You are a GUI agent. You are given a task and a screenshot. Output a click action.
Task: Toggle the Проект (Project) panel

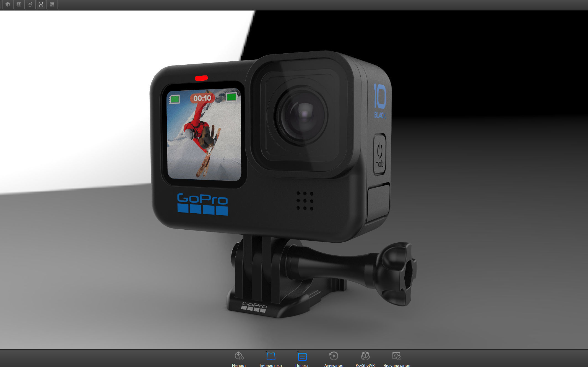[x=302, y=359]
